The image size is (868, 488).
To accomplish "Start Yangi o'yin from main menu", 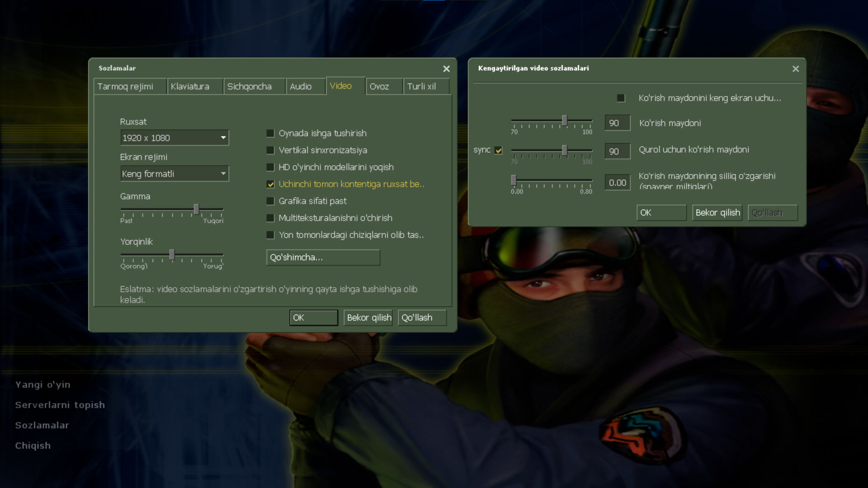I will tap(43, 385).
